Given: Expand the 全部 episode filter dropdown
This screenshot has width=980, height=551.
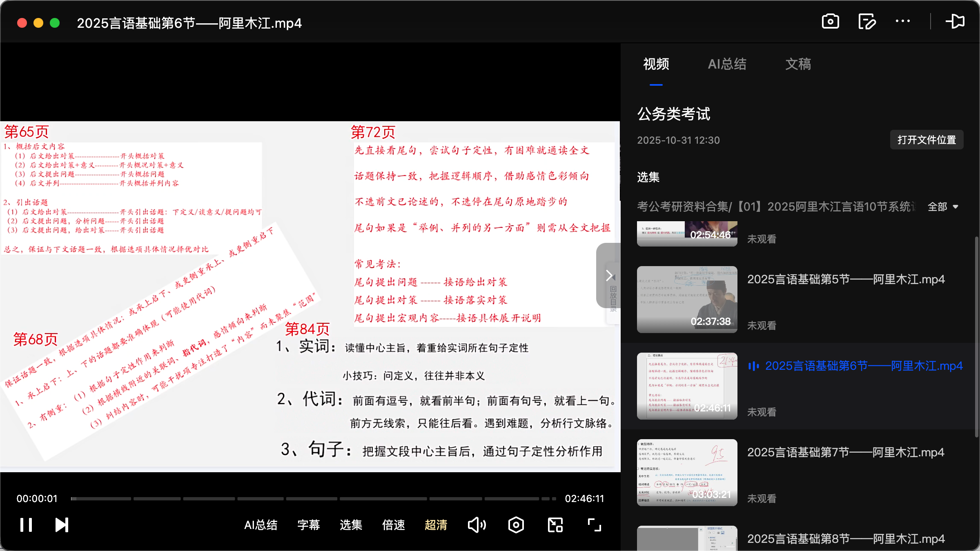Looking at the screenshot, I should click(x=943, y=207).
